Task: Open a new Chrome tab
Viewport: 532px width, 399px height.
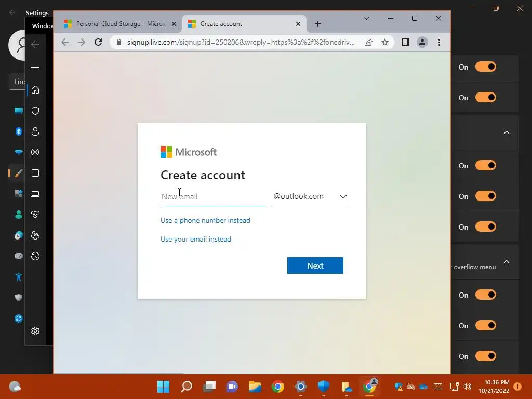Action: click(x=317, y=24)
